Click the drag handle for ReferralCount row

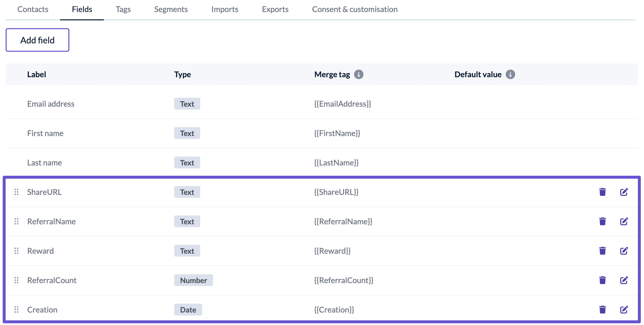(x=16, y=280)
